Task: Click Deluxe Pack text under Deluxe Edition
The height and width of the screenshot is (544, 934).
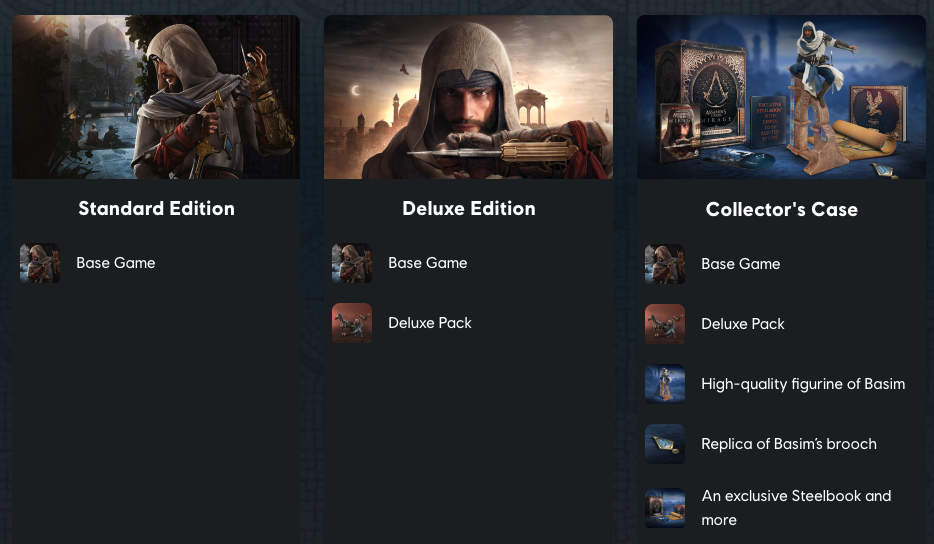Action: pos(430,323)
